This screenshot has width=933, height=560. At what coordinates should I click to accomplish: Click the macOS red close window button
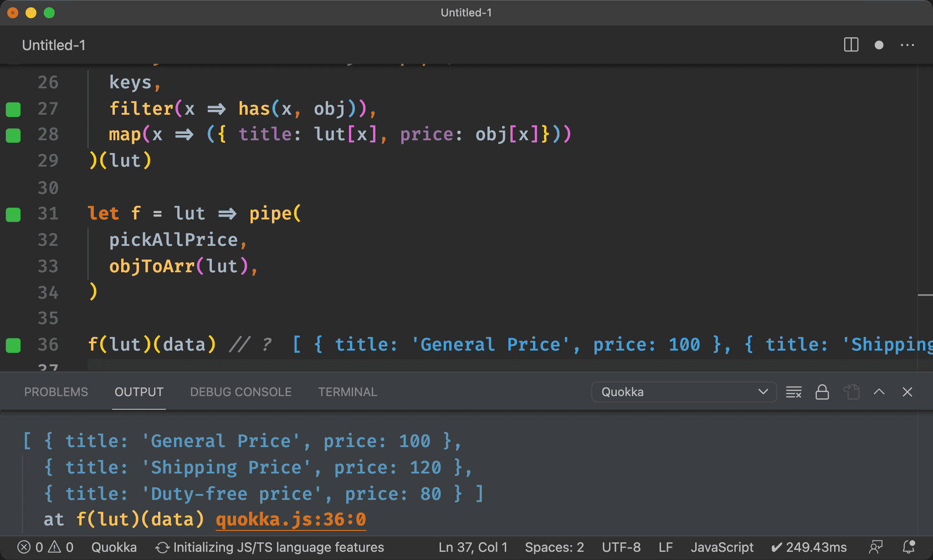13,13
